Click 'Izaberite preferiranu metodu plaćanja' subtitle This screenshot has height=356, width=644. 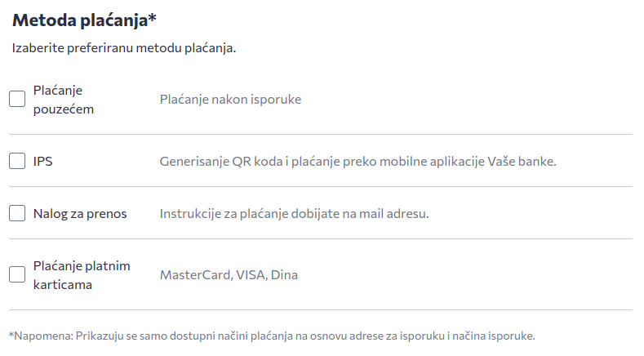tap(124, 48)
